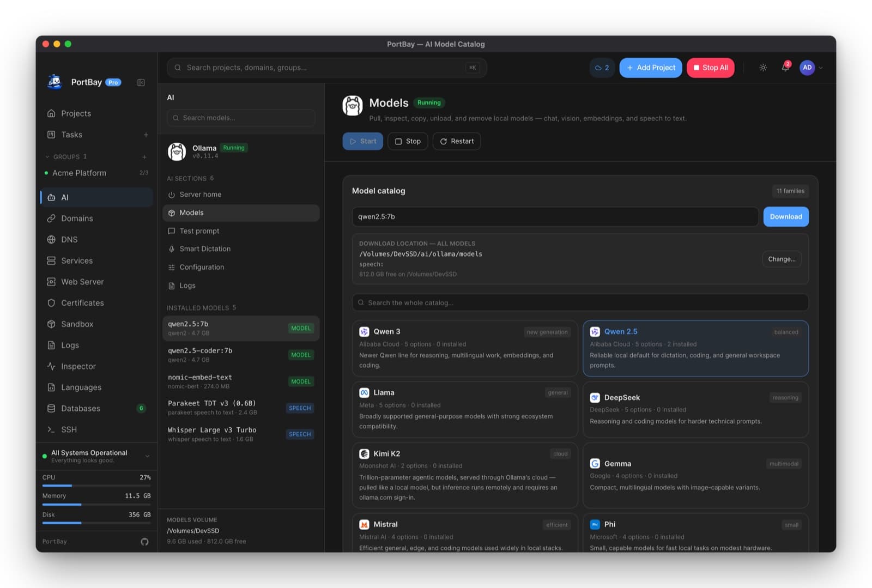This screenshot has width=872, height=588.
Task: Focus the Search models field
Action: pos(241,118)
